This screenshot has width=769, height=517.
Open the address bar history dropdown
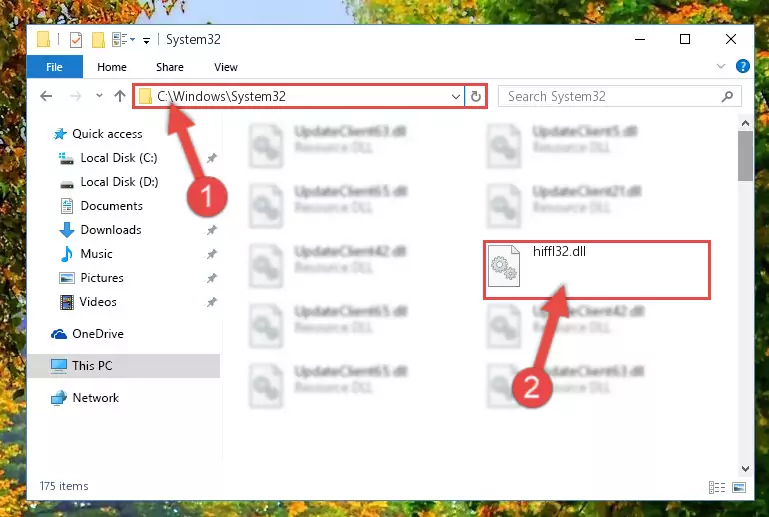click(456, 96)
